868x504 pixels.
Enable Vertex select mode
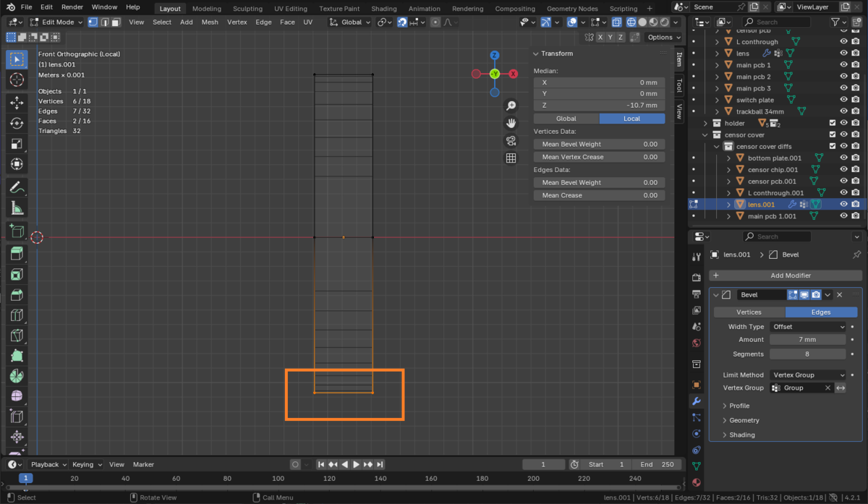93,22
